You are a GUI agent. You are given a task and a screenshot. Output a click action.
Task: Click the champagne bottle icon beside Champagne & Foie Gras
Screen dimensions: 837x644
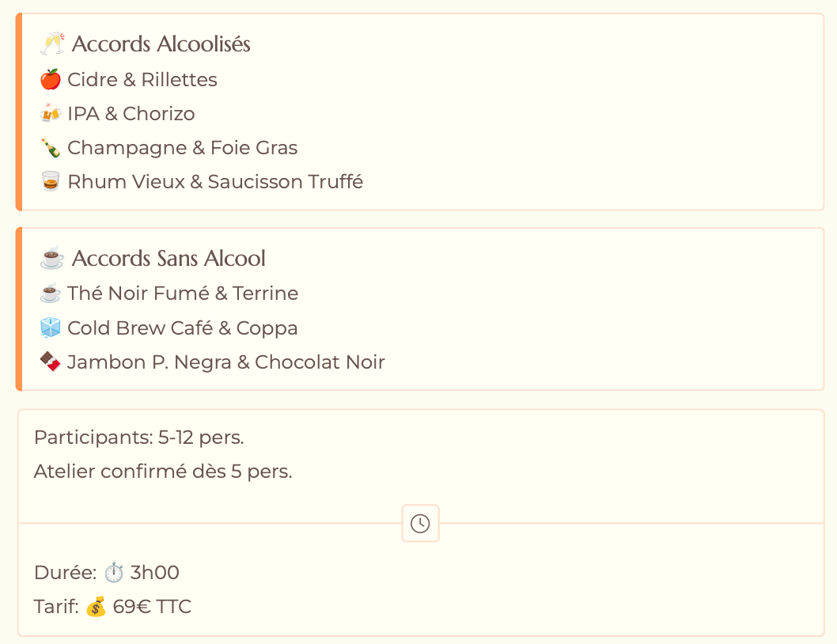coord(51,148)
